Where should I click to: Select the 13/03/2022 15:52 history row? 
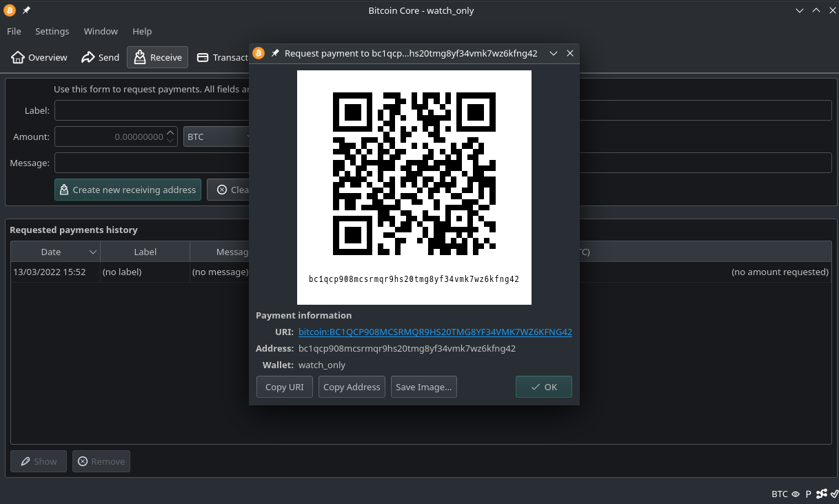[x=421, y=272]
